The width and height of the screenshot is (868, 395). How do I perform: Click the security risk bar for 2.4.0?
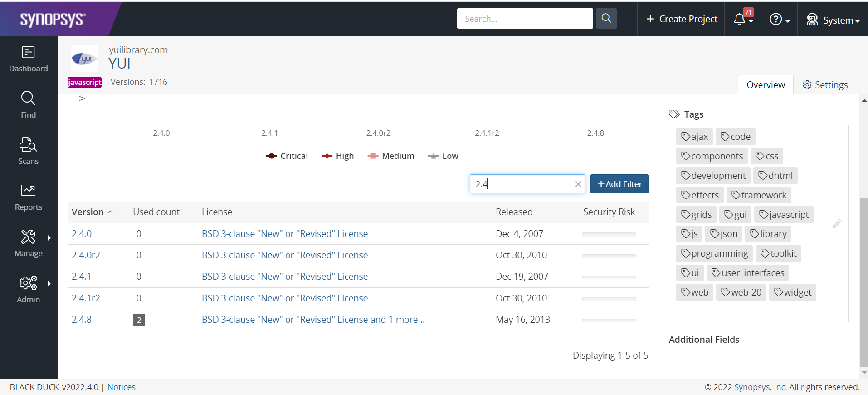(609, 234)
